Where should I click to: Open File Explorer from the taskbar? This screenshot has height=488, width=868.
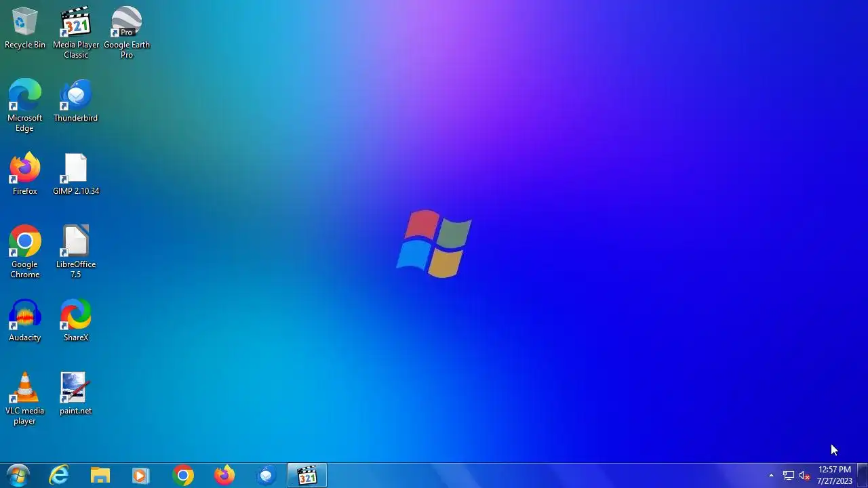100,476
